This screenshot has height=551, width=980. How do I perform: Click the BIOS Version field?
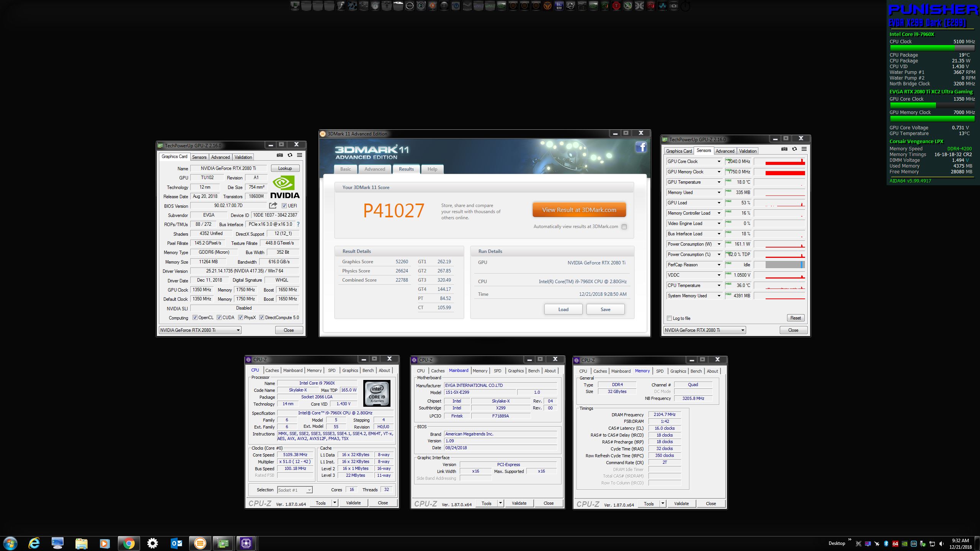click(x=228, y=206)
